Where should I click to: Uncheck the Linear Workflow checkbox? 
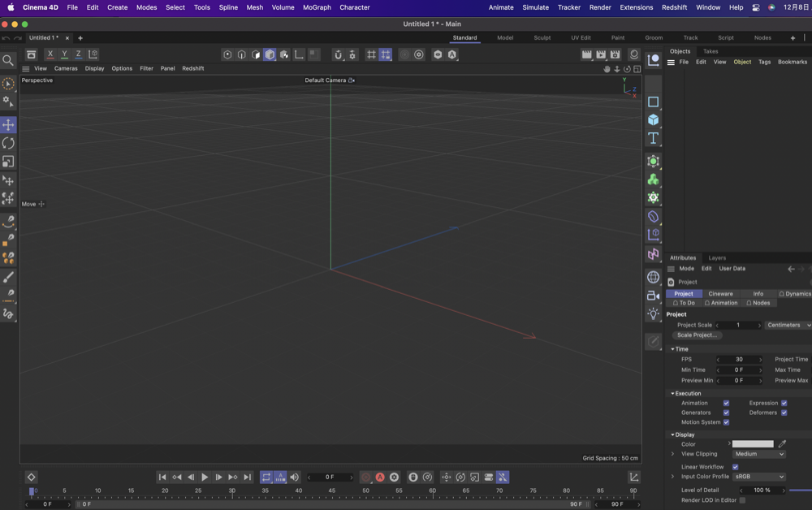735,467
